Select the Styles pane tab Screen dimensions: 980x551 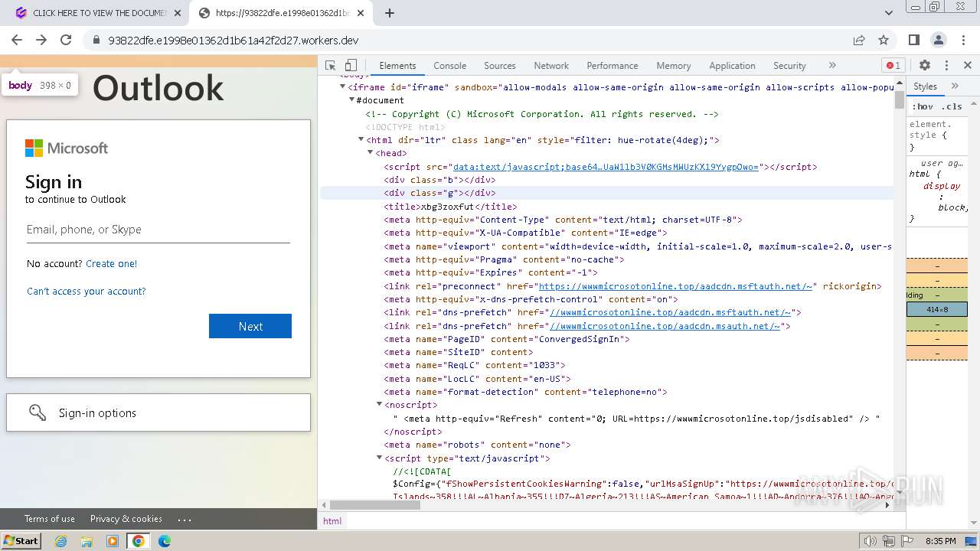925,86
